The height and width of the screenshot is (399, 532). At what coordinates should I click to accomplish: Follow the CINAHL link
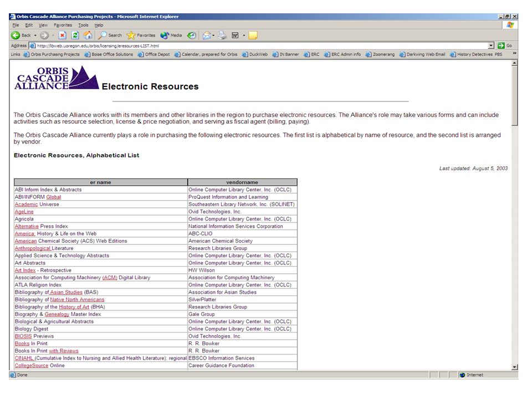24,359
